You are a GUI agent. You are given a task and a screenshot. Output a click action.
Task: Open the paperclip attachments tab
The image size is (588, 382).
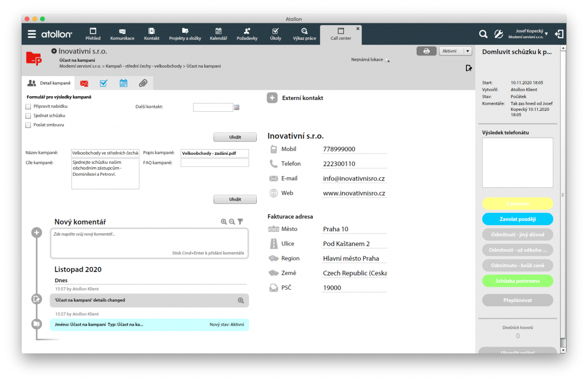click(x=143, y=83)
